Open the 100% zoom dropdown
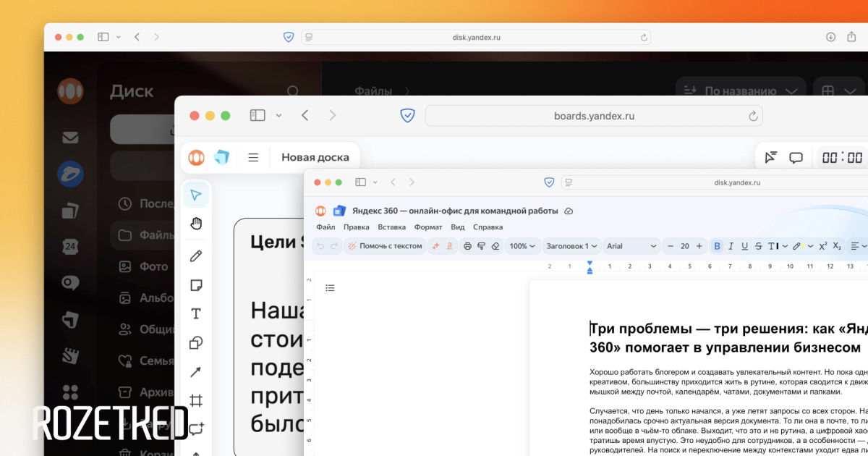Viewport: 868px width, 456px height. click(522, 246)
